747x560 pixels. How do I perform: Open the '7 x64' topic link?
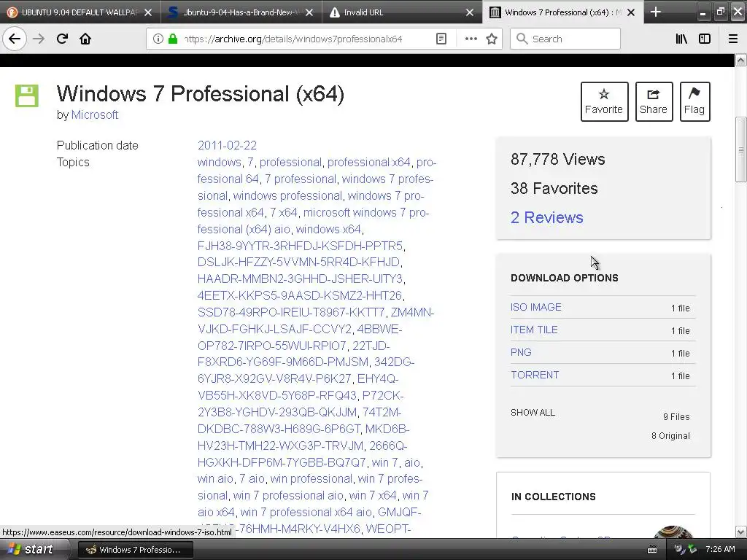coord(284,212)
